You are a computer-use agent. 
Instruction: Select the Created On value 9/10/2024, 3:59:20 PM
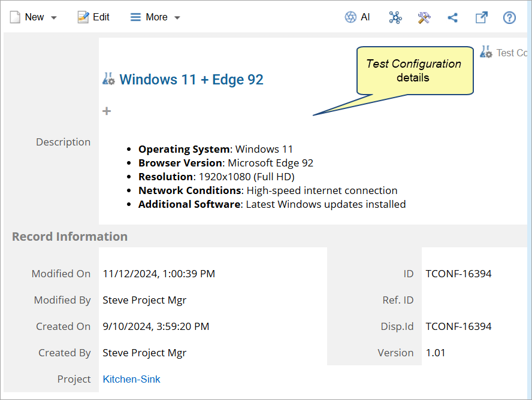(156, 326)
